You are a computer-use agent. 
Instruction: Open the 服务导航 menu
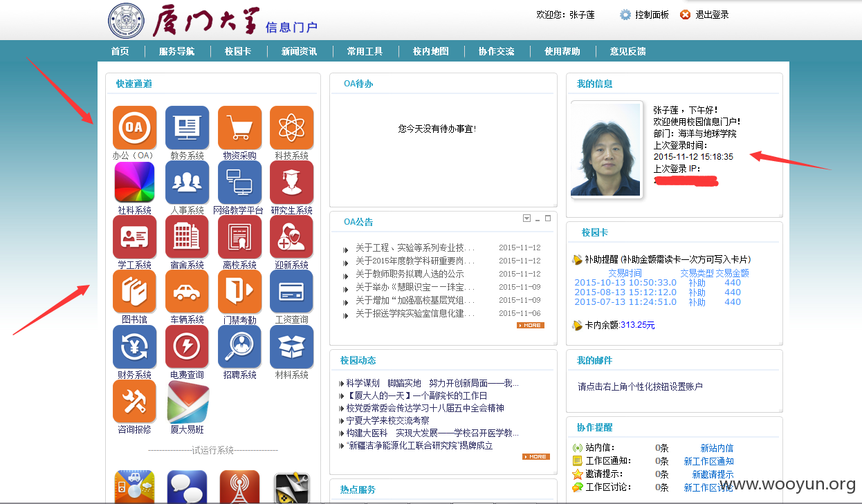[176, 51]
